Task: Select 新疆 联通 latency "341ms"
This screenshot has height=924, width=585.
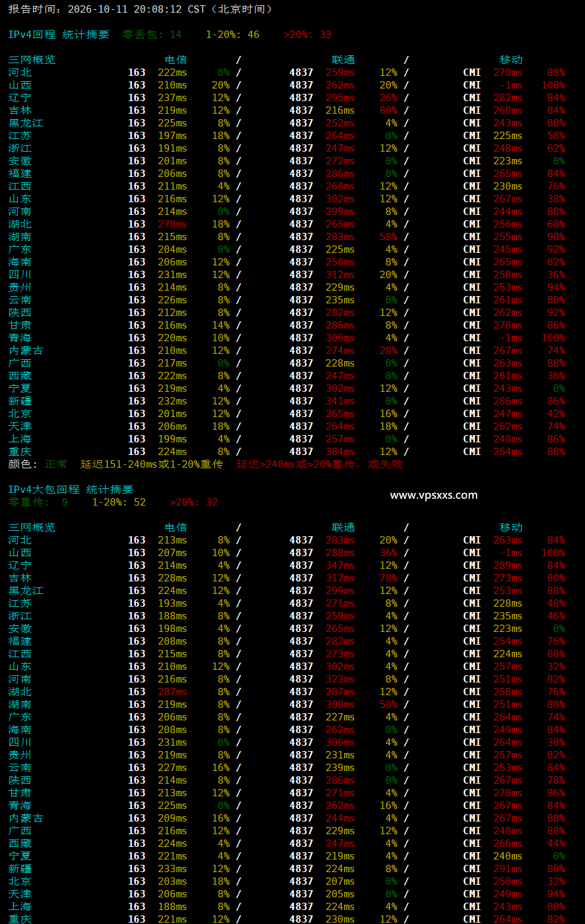Action: click(340, 401)
